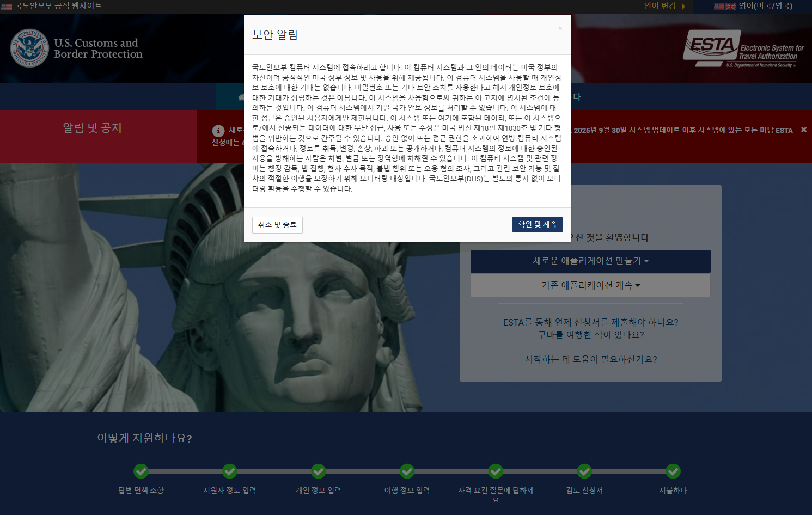Open the 새로운 애플리케이션 만들기 dropdown
The height and width of the screenshot is (515, 812).
tap(590, 261)
